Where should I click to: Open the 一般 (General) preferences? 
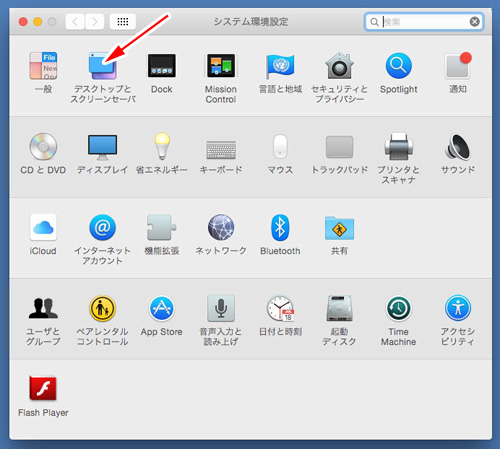43,66
